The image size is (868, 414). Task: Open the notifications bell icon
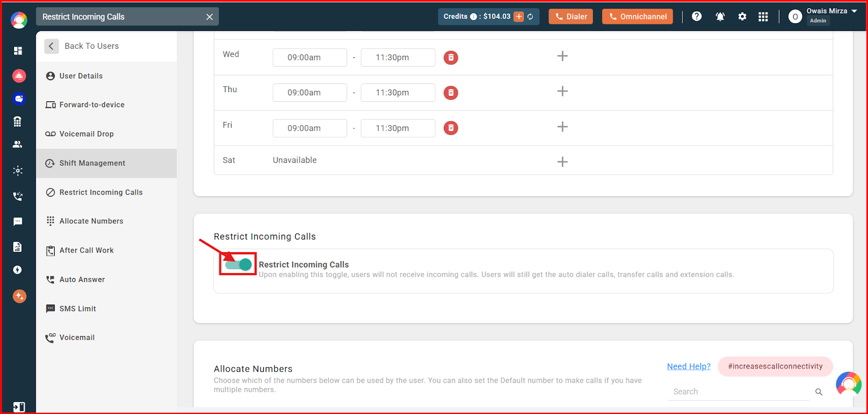(720, 17)
